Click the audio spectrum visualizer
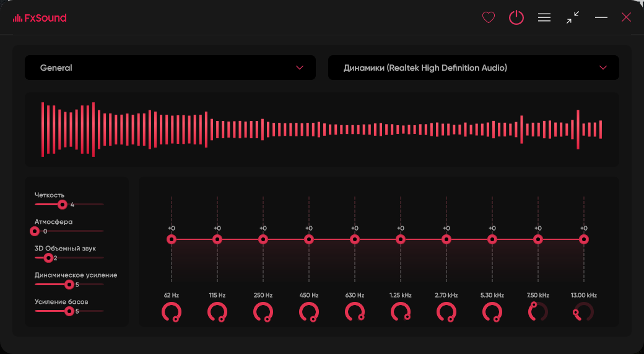 point(321,130)
